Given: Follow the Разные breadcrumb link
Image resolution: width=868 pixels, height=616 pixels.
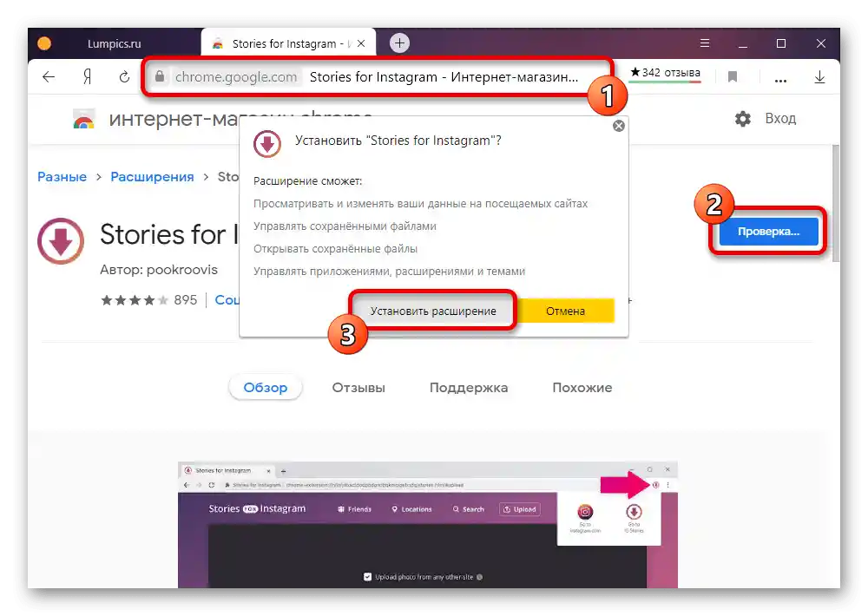Looking at the screenshot, I should (x=62, y=176).
